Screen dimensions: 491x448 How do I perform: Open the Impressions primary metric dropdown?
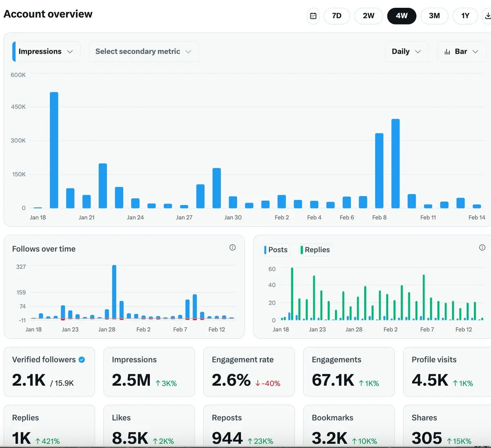tap(46, 52)
